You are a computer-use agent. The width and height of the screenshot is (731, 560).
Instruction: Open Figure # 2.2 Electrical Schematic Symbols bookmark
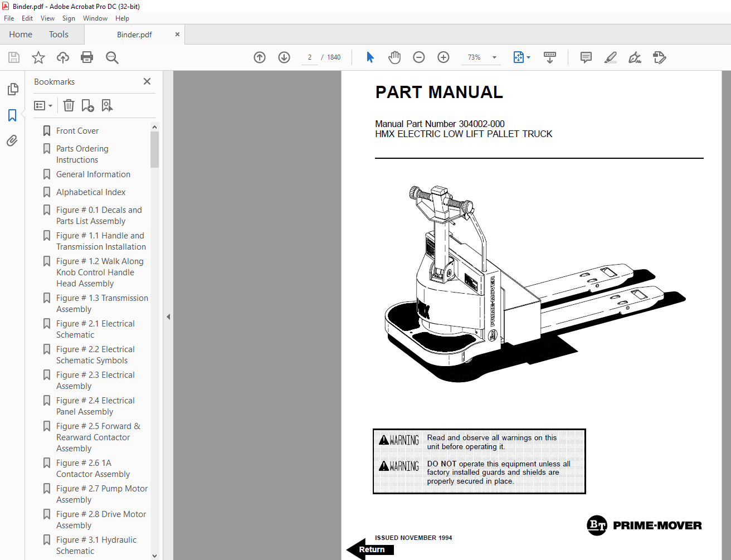95,355
